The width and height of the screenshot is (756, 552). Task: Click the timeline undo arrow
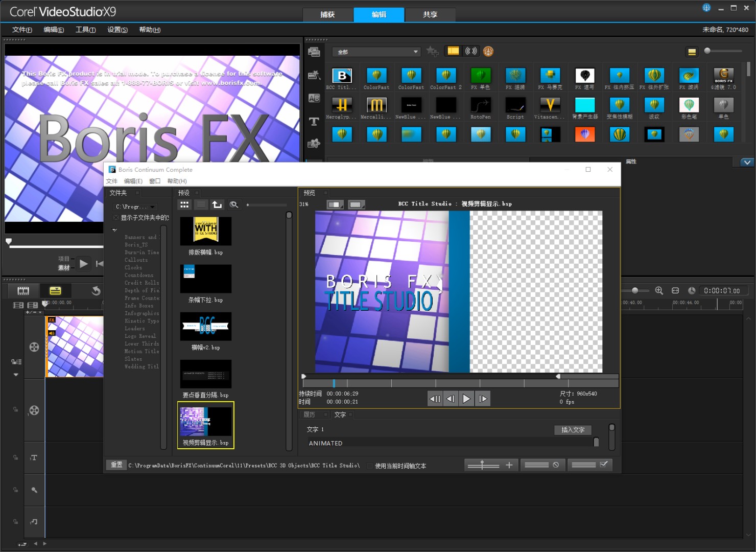tap(96, 291)
